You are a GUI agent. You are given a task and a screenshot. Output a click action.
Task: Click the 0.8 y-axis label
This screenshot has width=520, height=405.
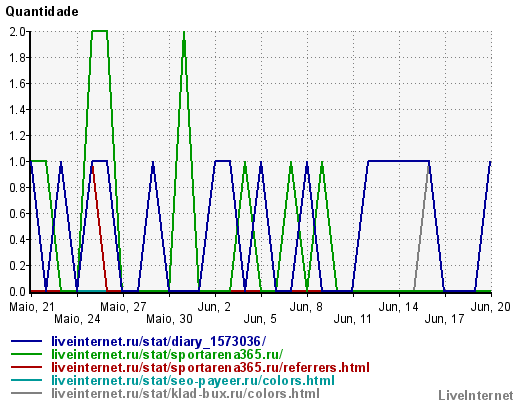point(18,188)
